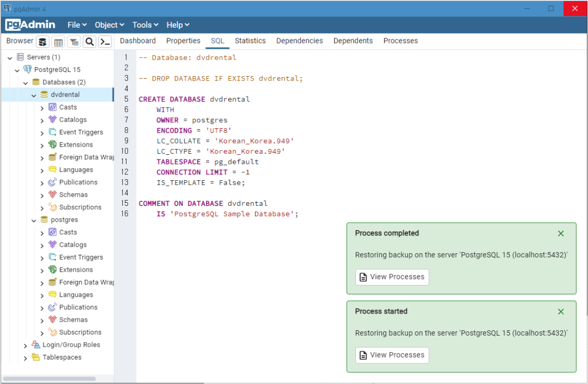Screen dimensions: 588x384
Task: Click the SQL tab
Action: (217, 41)
